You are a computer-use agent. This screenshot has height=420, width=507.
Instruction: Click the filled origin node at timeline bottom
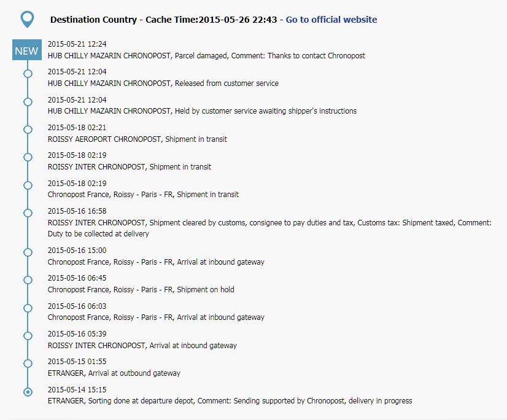click(28, 392)
